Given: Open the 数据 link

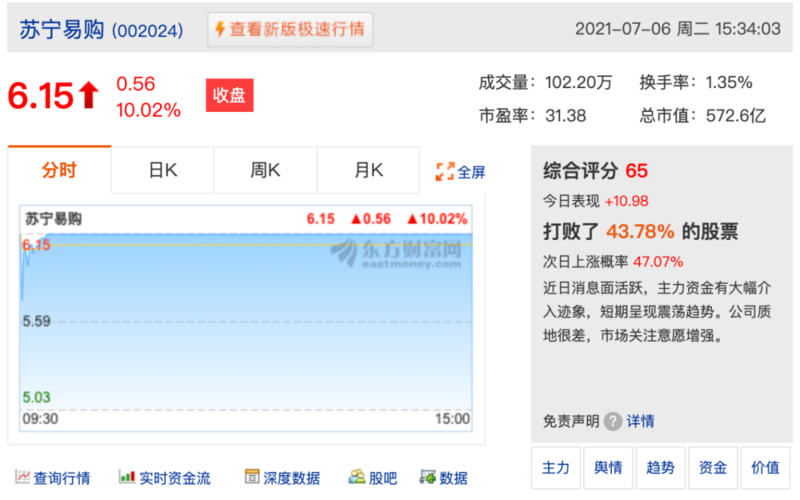Looking at the screenshot, I should [x=453, y=478].
